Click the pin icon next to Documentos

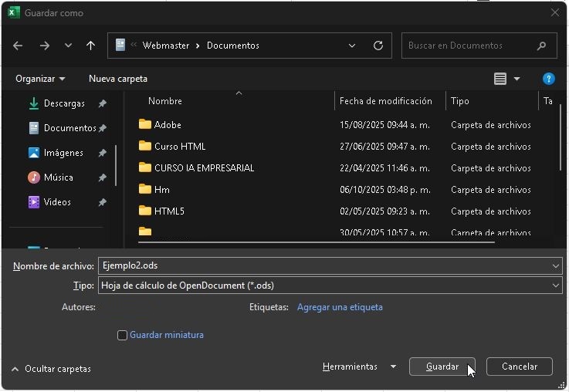(103, 128)
